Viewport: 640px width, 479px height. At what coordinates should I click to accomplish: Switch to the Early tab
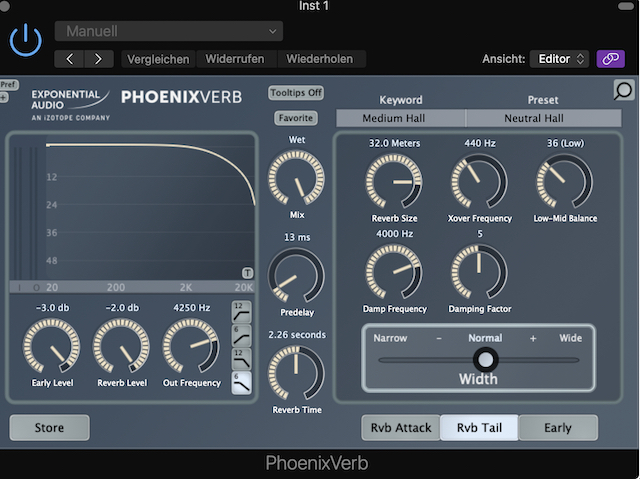558,428
